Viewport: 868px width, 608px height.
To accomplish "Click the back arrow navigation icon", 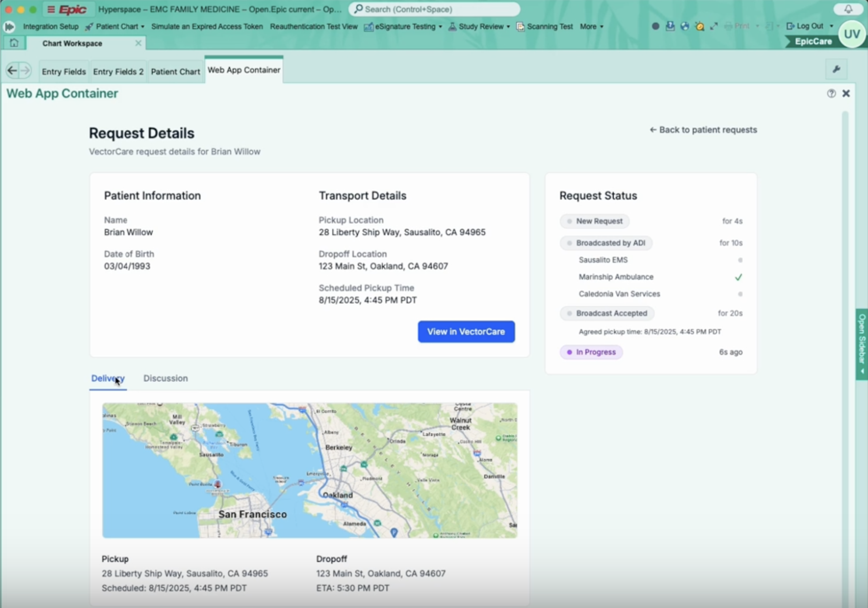I will tap(12, 71).
